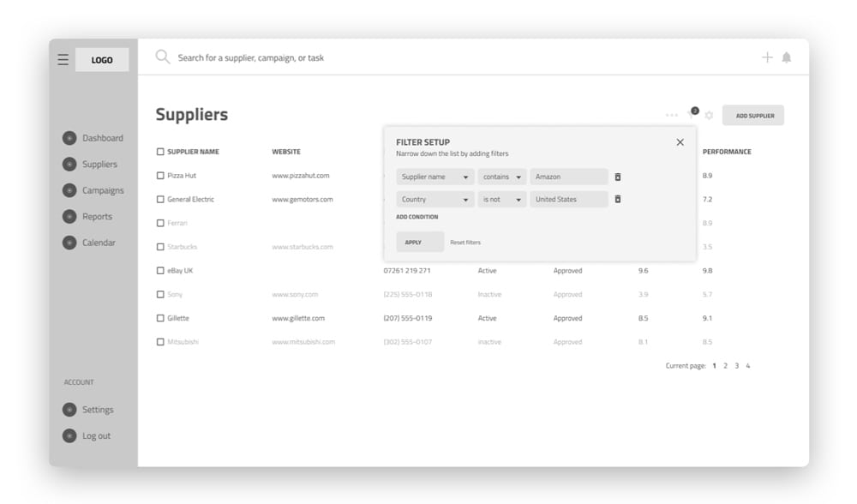The height and width of the screenshot is (504, 857).
Task: Apply the filters with the Apply button
Action: coord(420,243)
